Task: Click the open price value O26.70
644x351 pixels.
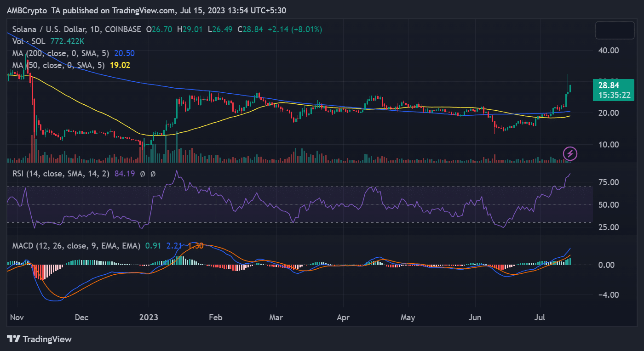Action: pyautogui.click(x=159, y=29)
